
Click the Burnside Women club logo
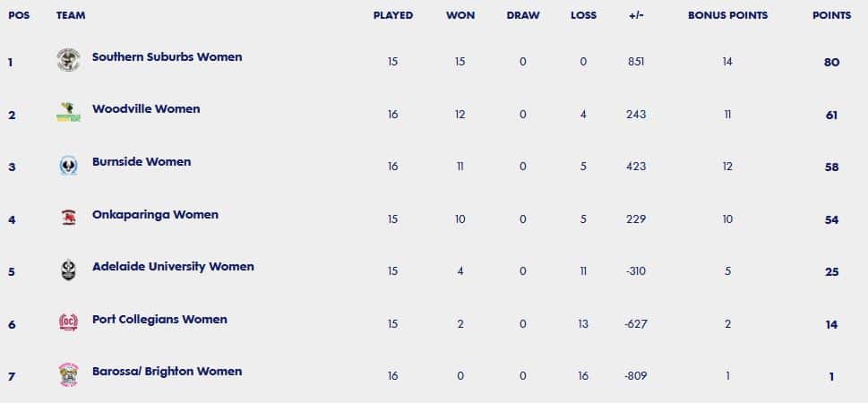[x=69, y=166]
